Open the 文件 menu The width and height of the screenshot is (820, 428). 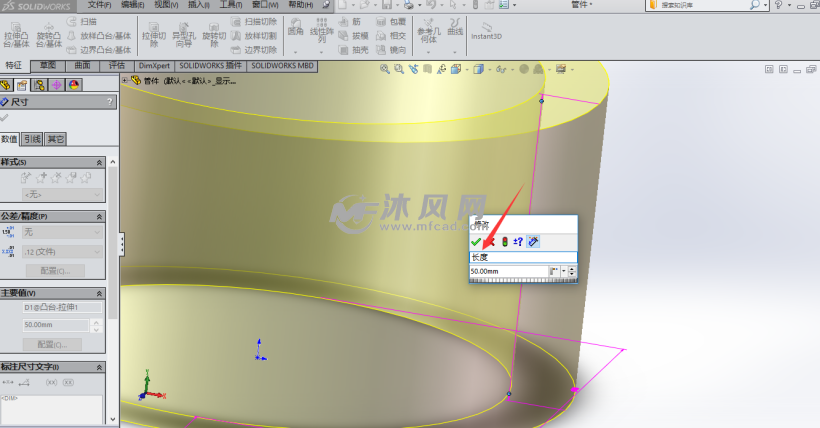[99, 5]
